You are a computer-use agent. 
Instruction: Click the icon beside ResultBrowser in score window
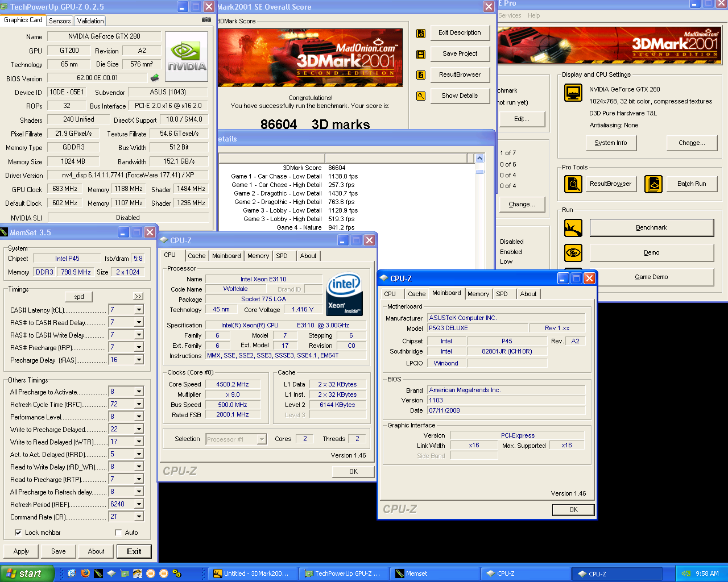pyautogui.click(x=421, y=75)
